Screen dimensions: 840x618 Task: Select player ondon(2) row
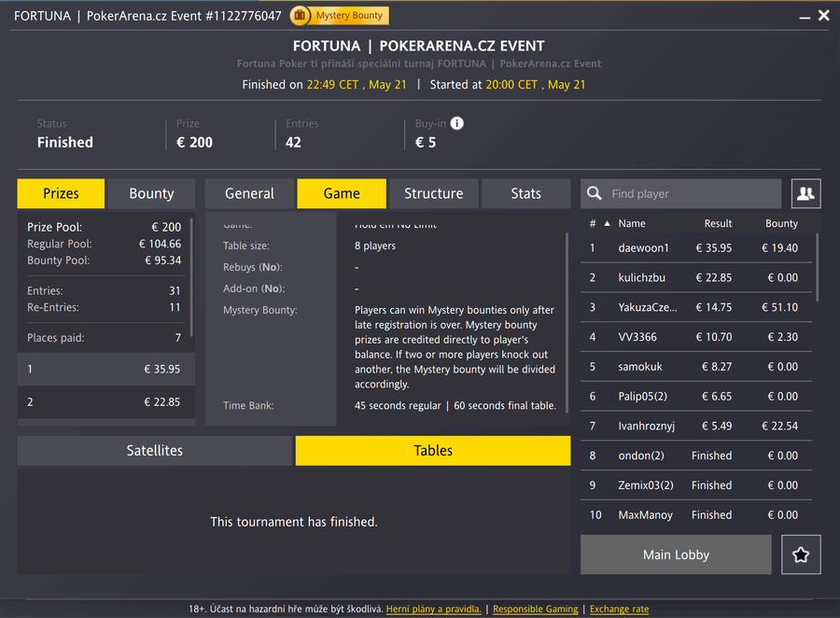696,456
